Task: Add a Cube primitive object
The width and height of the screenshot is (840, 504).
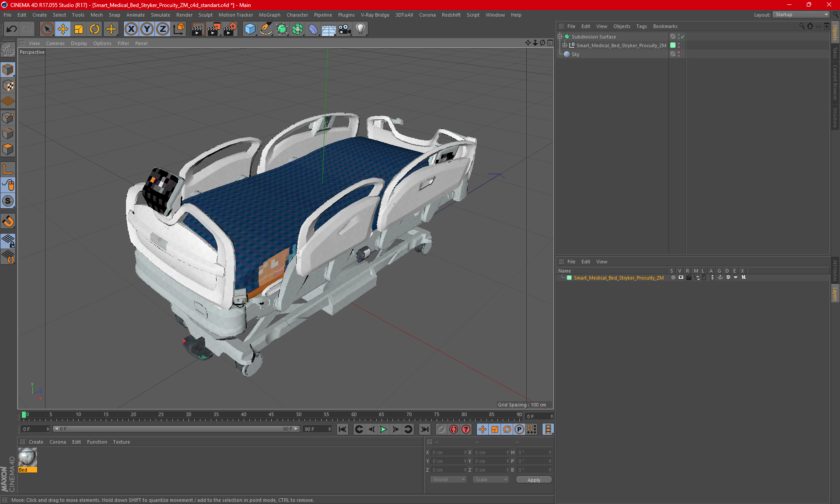Action: click(250, 29)
